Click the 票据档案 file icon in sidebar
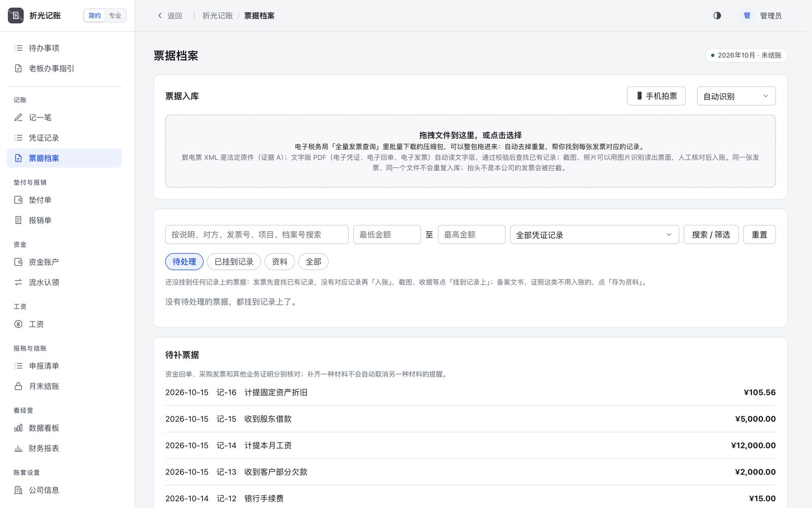Screen dimensions: 812x508 point(18,158)
